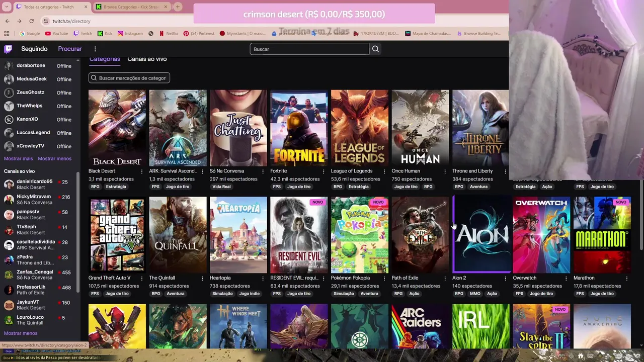This screenshot has width=644, height=362.
Task: Open options menu for Black Desert category
Action: pos(142,171)
